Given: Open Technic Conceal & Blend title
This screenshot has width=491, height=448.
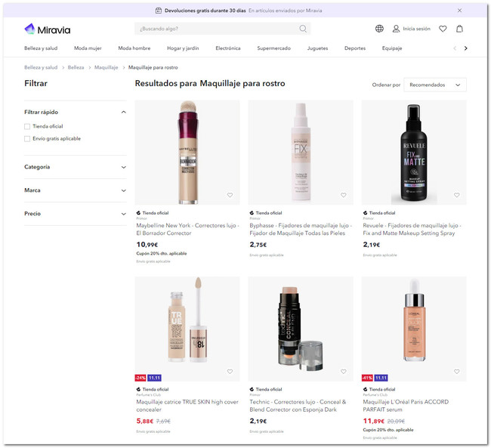Looking at the screenshot, I should [298, 406].
